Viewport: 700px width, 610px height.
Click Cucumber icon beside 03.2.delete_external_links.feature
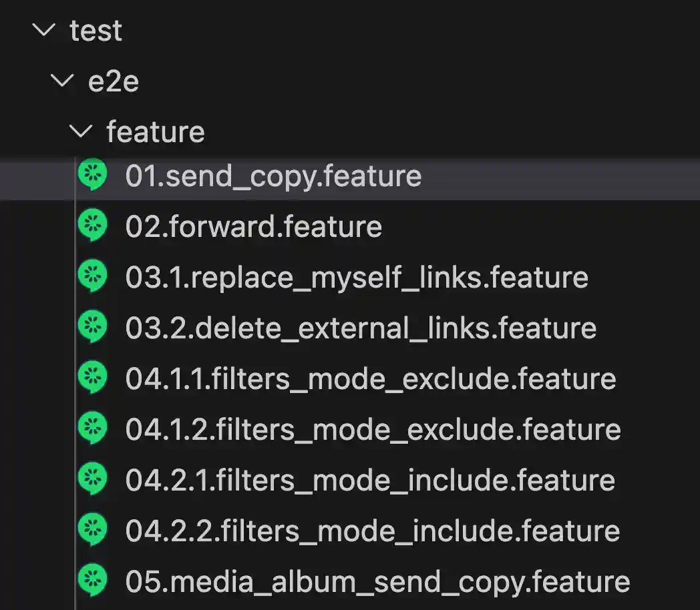(x=93, y=327)
